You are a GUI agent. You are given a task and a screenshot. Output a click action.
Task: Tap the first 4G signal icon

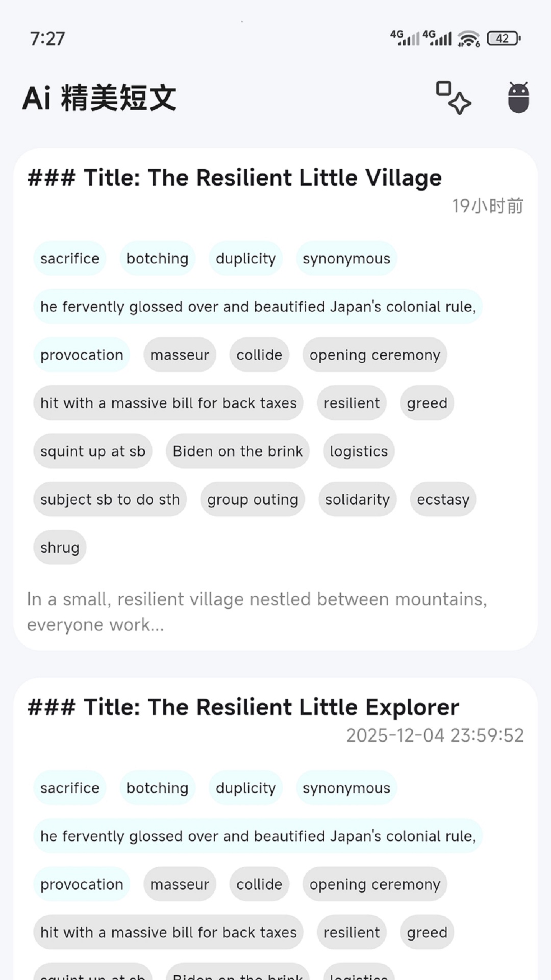405,38
